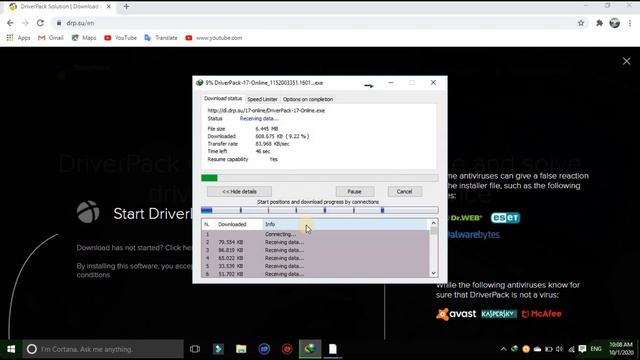640x360 pixels.
Task: Select connection row with 51.702 KB downloaded
Action: 315,274
